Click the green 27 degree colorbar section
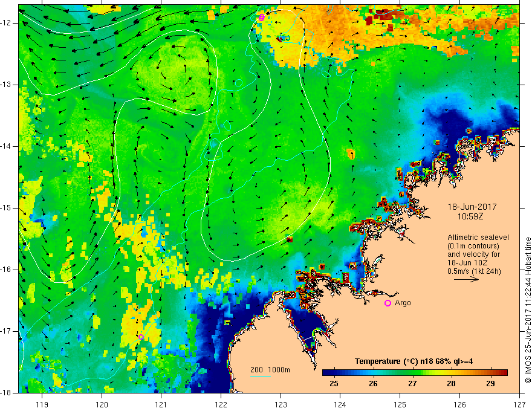Image resolution: width=532 pixels, height=411 pixels. click(x=412, y=373)
